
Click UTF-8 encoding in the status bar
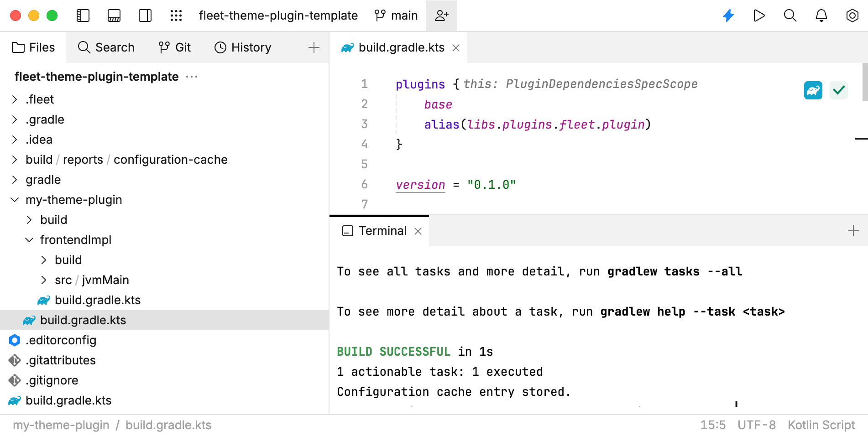756,425
